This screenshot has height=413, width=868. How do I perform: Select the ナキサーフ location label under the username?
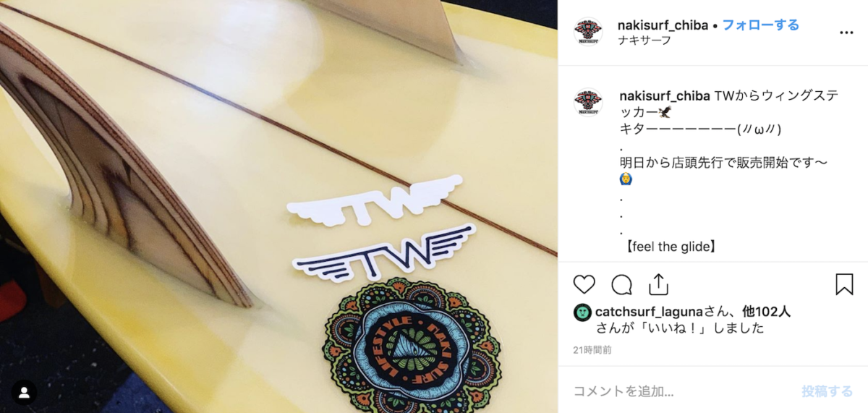tap(644, 41)
